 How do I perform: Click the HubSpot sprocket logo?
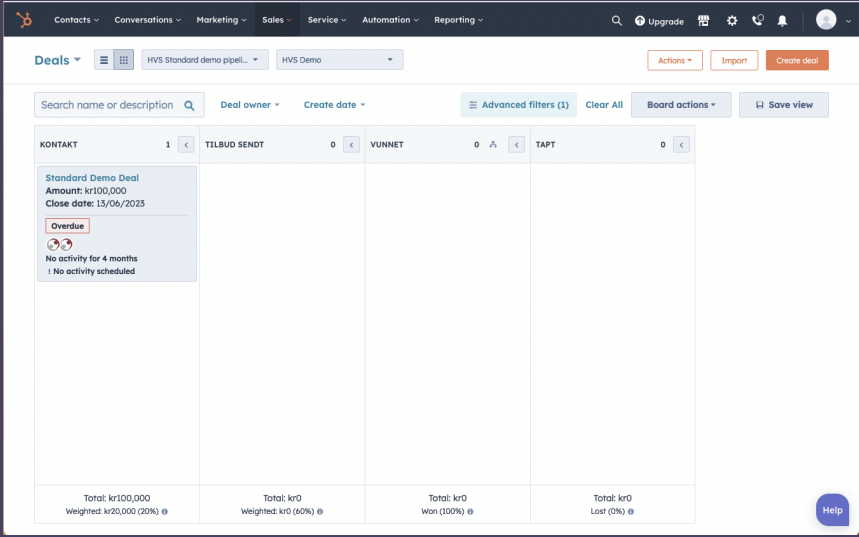click(x=23, y=19)
